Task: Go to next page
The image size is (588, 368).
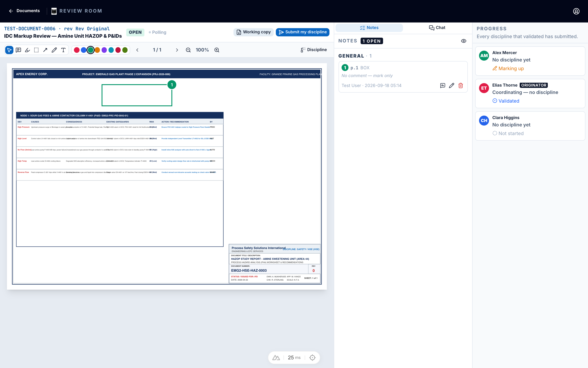Action: click(177, 50)
